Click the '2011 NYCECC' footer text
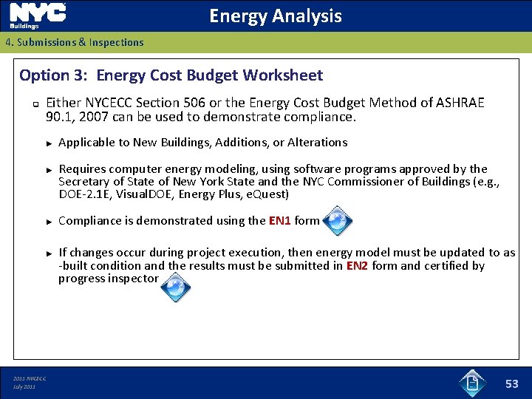 (x=30, y=378)
